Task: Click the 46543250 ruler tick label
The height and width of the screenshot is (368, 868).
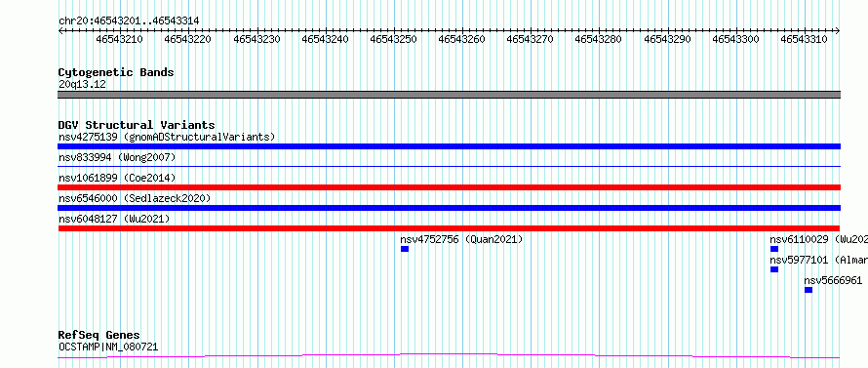Action: [x=393, y=39]
